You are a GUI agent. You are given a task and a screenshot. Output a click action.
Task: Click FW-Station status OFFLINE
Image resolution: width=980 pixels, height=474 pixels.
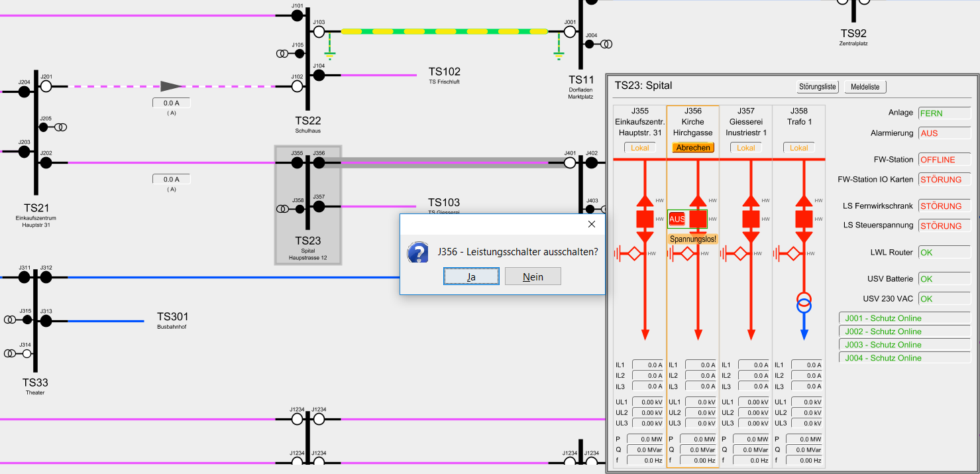944,160
